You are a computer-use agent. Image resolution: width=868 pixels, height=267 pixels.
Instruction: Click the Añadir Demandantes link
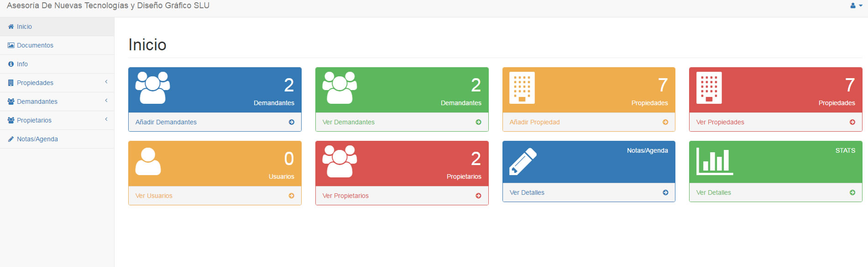point(166,122)
